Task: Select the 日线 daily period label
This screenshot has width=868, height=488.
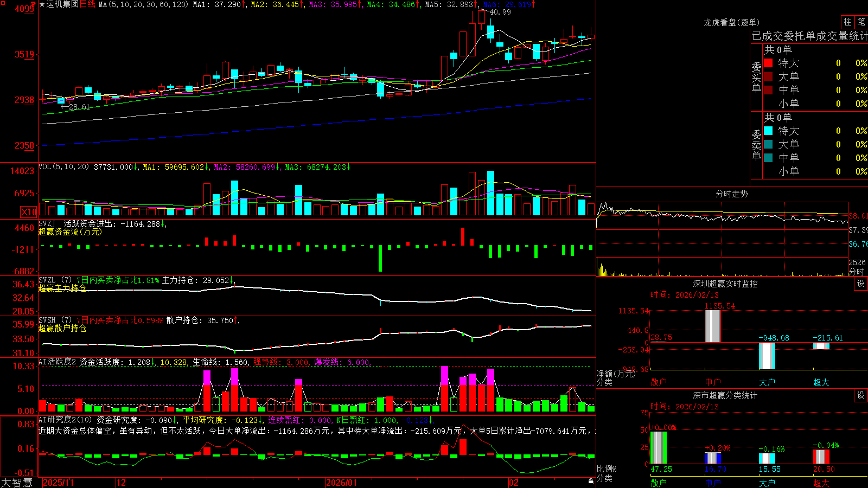Action: [87, 4]
